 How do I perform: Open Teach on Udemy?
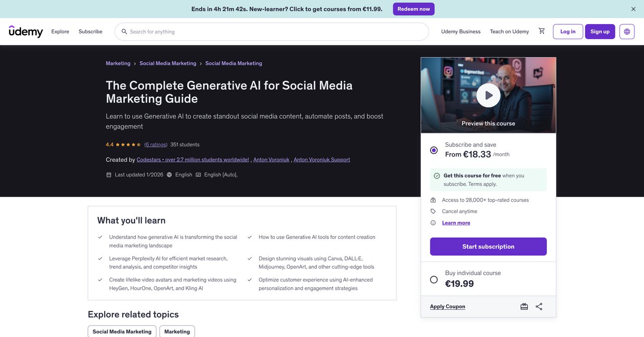510,32
